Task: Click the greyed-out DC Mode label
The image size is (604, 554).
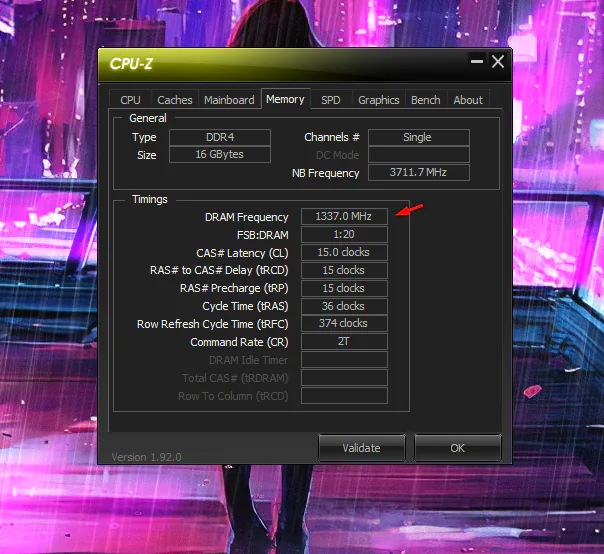Action: click(x=337, y=155)
